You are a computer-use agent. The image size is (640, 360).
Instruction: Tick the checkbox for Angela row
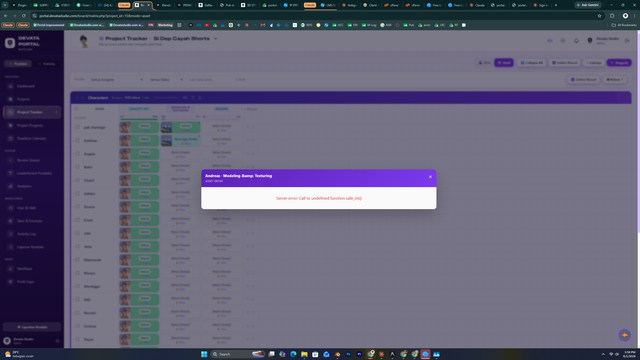coord(78,153)
